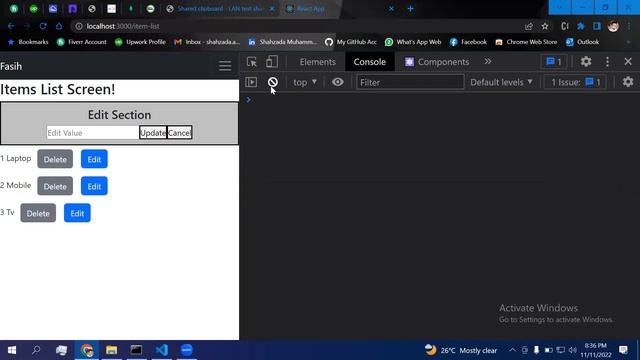This screenshot has height=360, width=640.
Task: Edit the Mobile item
Action: pyautogui.click(x=94, y=186)
